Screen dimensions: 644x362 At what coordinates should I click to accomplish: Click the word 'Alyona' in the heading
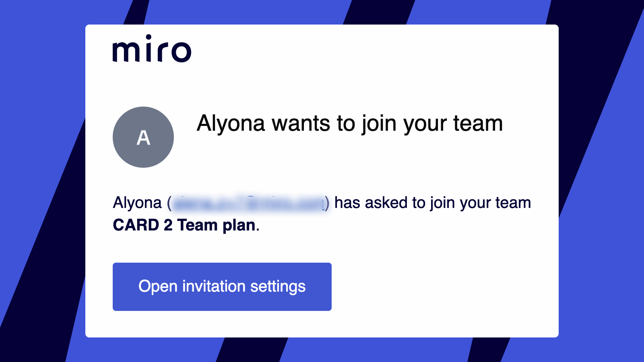231,123
